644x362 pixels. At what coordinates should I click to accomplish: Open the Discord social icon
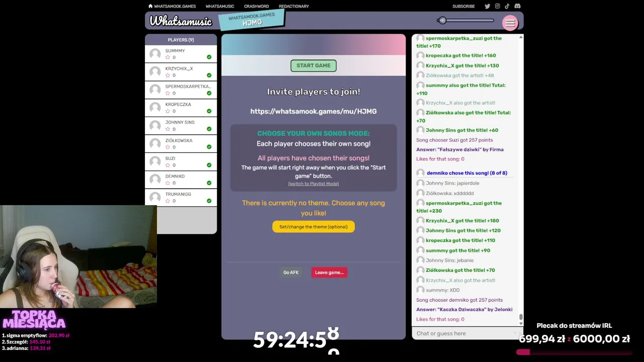point(517,6)
